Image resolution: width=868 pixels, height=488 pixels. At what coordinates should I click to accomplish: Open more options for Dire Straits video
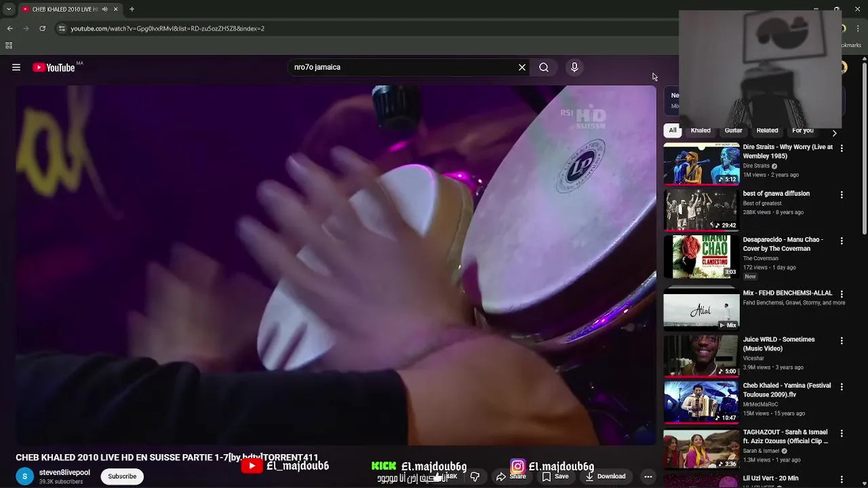[x=842, y=148]
